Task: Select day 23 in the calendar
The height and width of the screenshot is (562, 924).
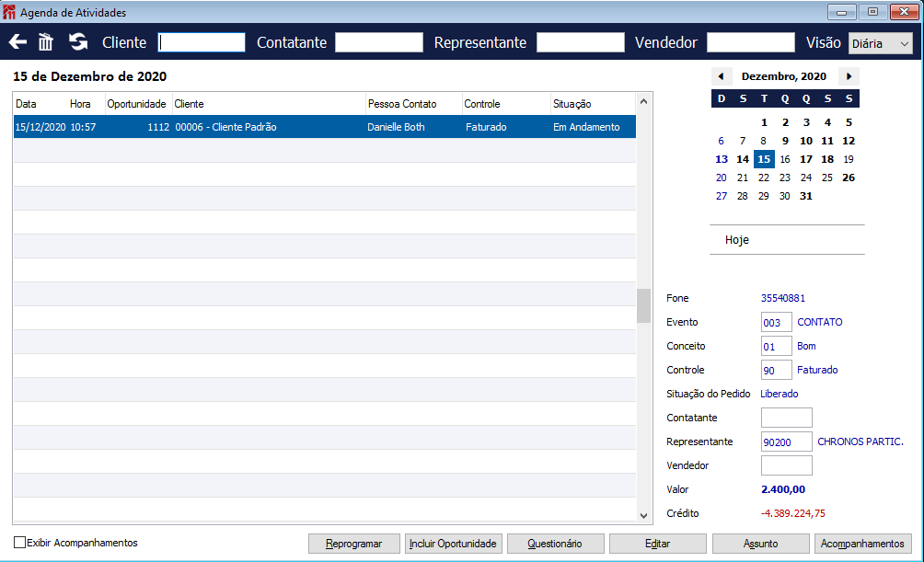Action: point(785,178)
